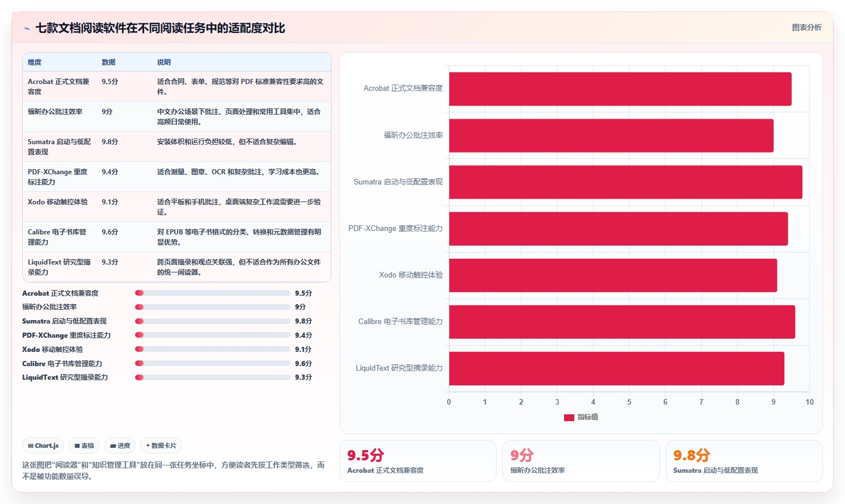Click the Xodo 移动触控体验 progress bar
This screenshot has height=504, width=845.
(x=213, y=349)
